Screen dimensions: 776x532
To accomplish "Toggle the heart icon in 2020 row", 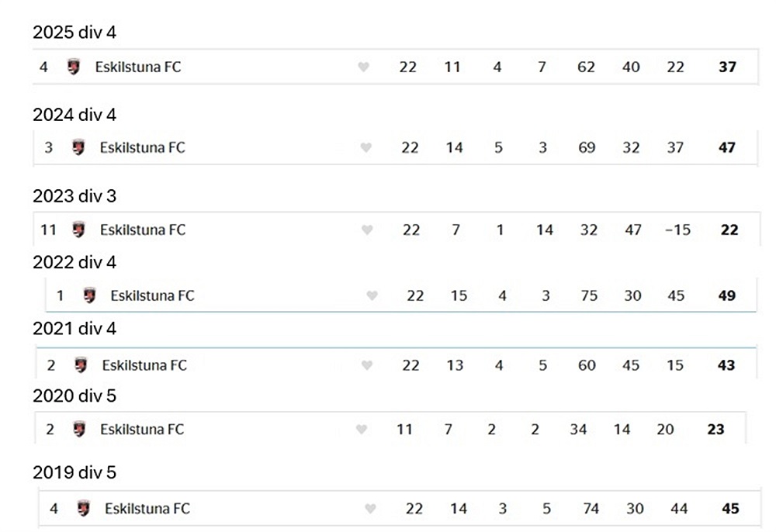I will [x=361, y=430].
